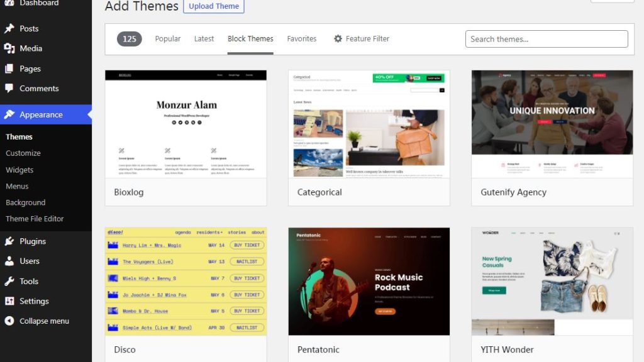The image size is (644, 362).
Task: Click the Posts pushpin icon
Action: (x=9, y=28)
